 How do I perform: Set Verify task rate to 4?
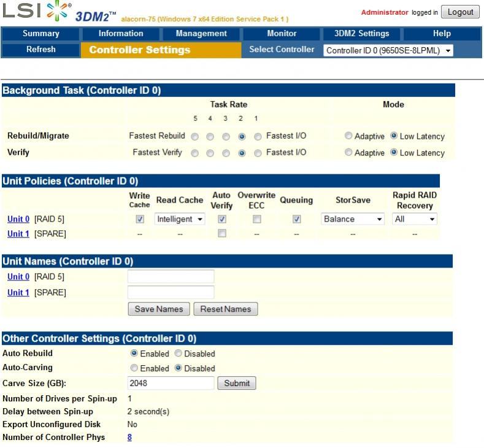[210, 153]
